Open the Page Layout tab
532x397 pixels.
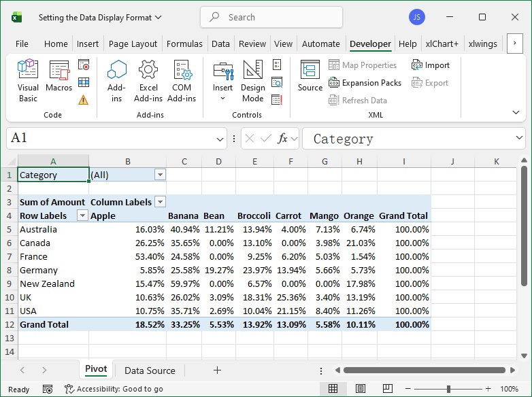coord(133,44)
